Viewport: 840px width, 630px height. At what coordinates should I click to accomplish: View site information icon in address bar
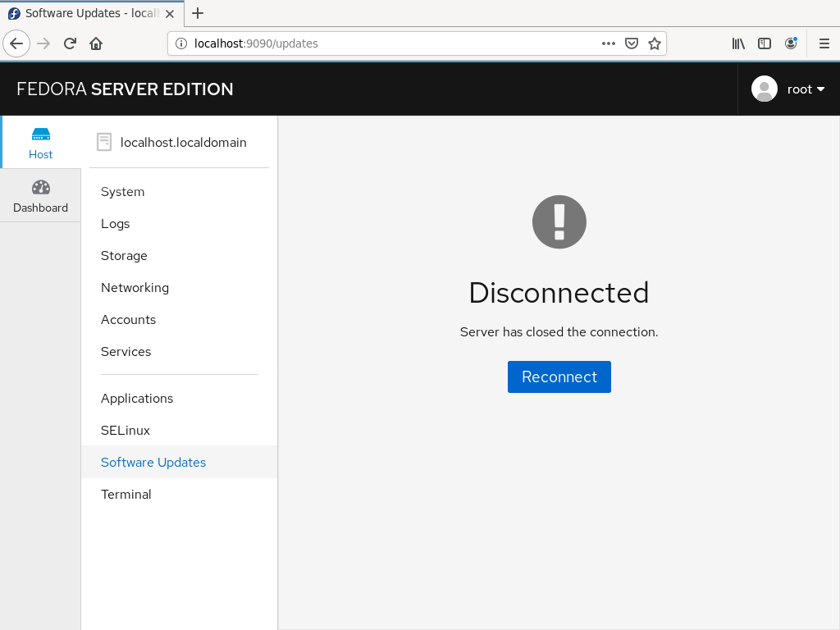pyautogui.click(x=181, y=43)
